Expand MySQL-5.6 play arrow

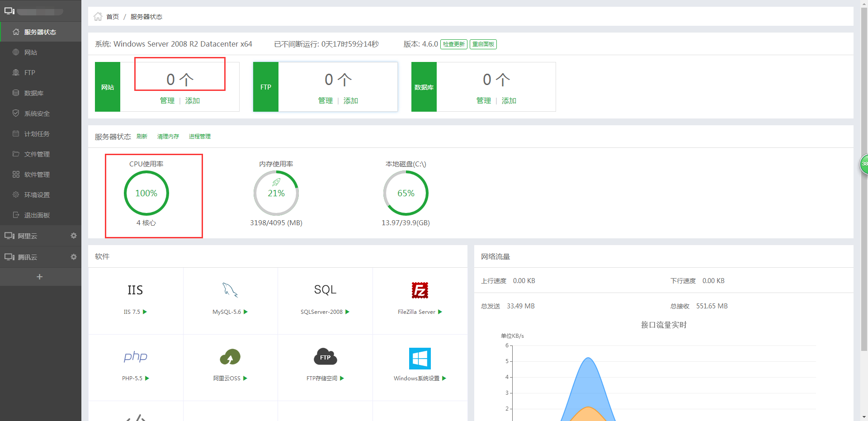246,312
